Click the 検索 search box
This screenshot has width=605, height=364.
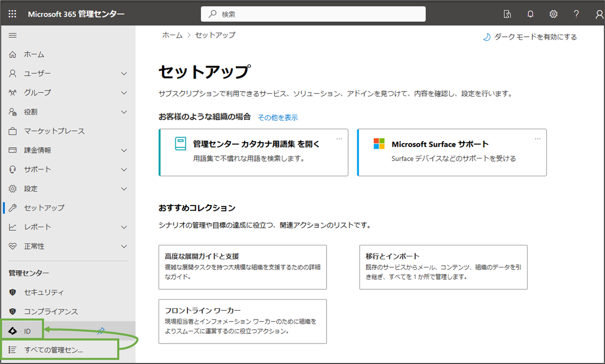pos(313,14)
